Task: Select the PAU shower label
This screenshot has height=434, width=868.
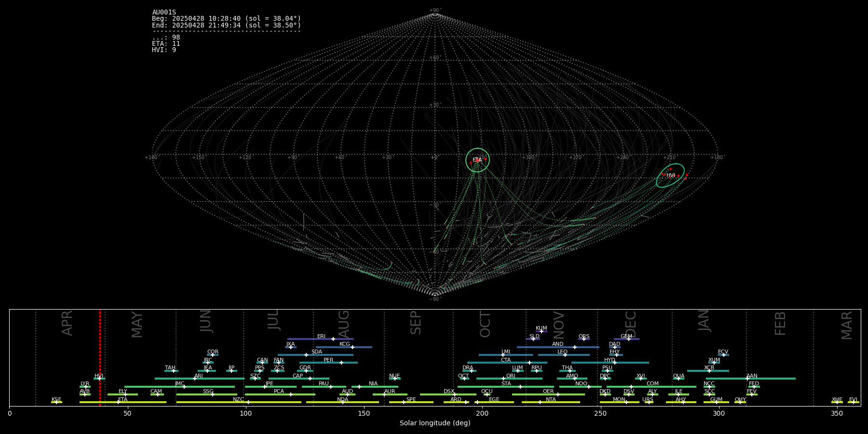Action: [324, 384]
